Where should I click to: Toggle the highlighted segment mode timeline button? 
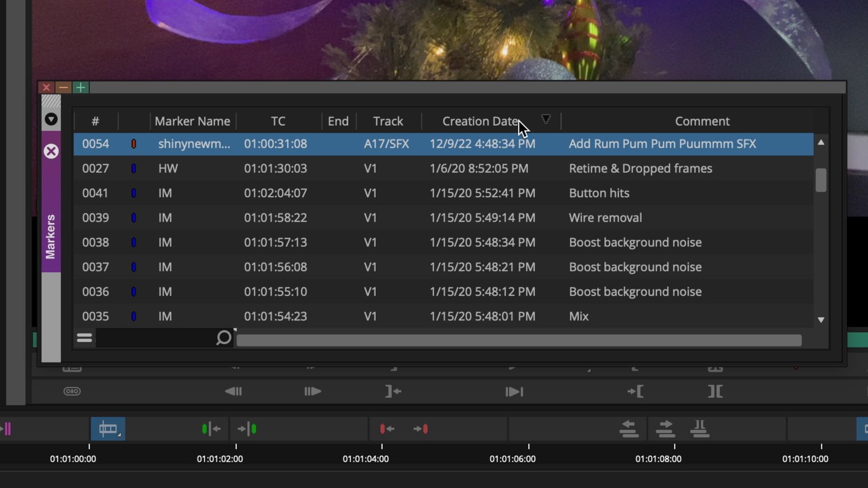[x=108, y=429]
